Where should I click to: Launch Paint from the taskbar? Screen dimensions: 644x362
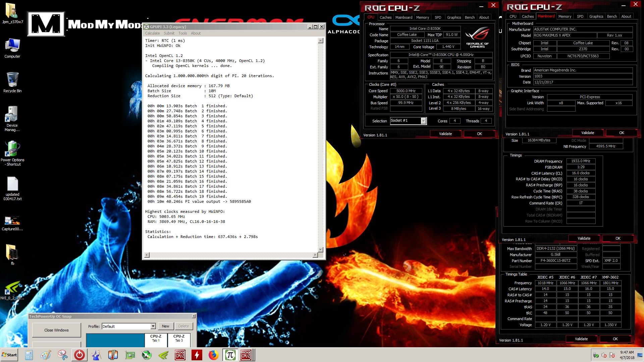pos(46,355)
